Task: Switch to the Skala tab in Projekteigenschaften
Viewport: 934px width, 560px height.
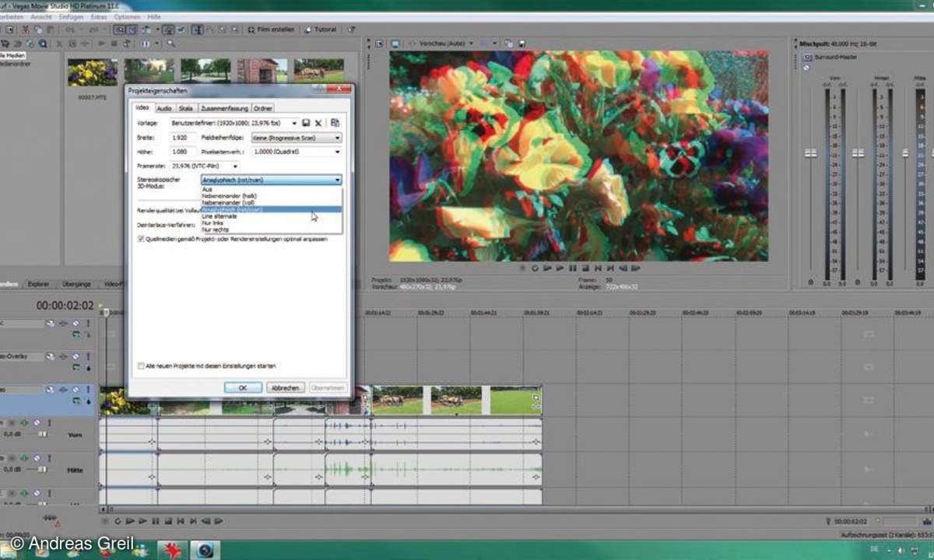Action: [x=186, y=108]
